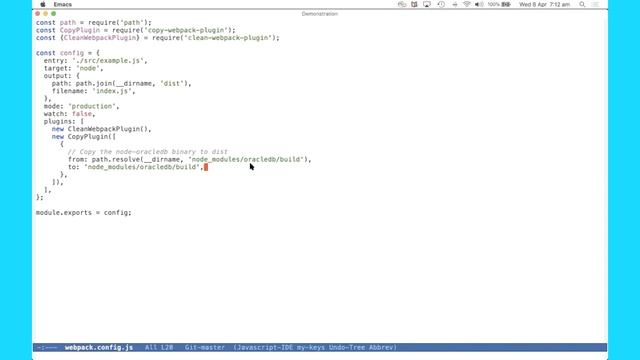Screen dimensions: 640x360
Task: Open the Notification Center icon
Action: [x=595, y=4]
